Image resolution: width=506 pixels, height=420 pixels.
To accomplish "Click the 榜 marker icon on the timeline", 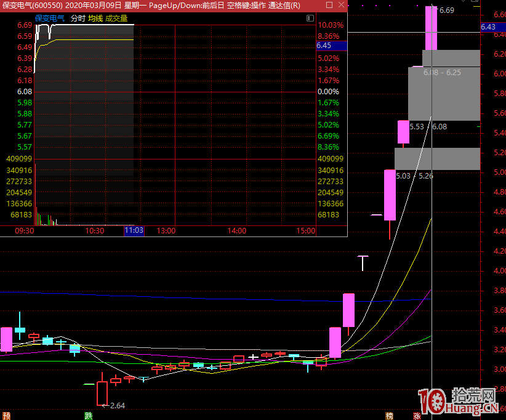I will click(x=389, y=416).
